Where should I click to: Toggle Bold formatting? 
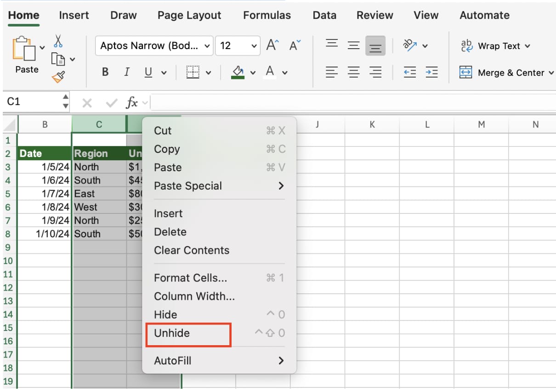(x=105, y=72)
